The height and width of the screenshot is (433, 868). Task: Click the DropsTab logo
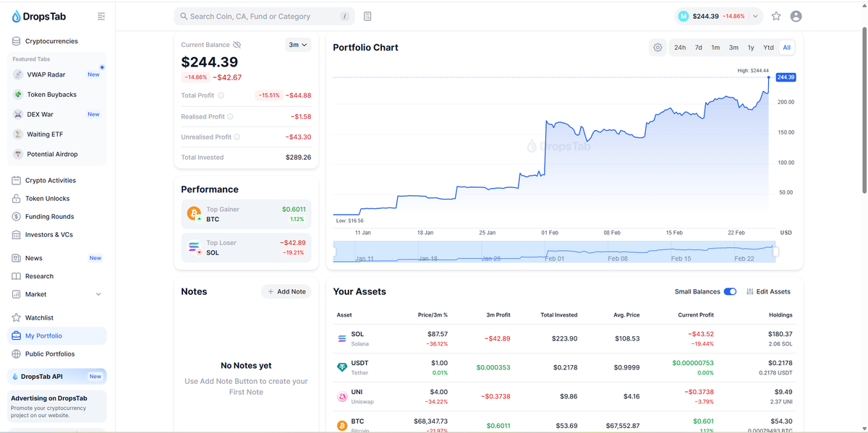(38, 17)
